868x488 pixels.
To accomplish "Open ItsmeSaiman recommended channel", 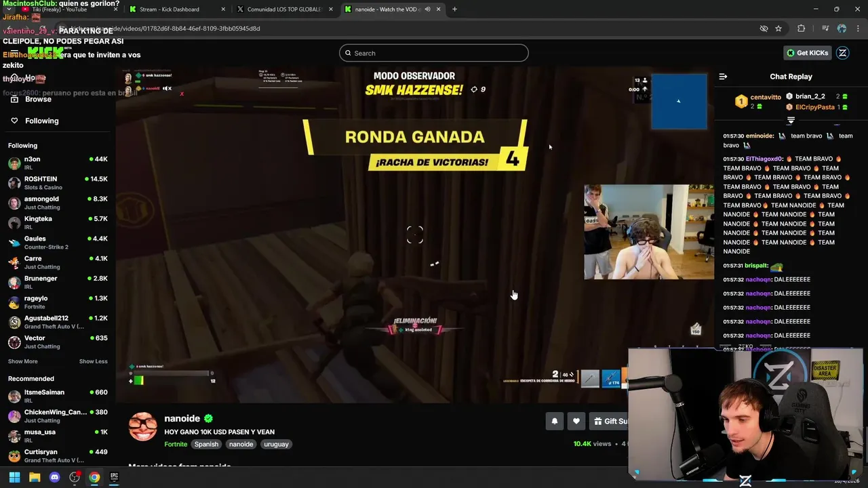I will [x=58, y=396].
